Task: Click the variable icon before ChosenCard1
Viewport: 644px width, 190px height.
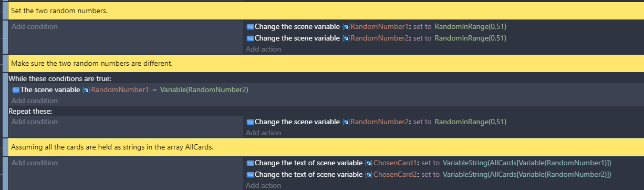Action: [x=368, y=163]
